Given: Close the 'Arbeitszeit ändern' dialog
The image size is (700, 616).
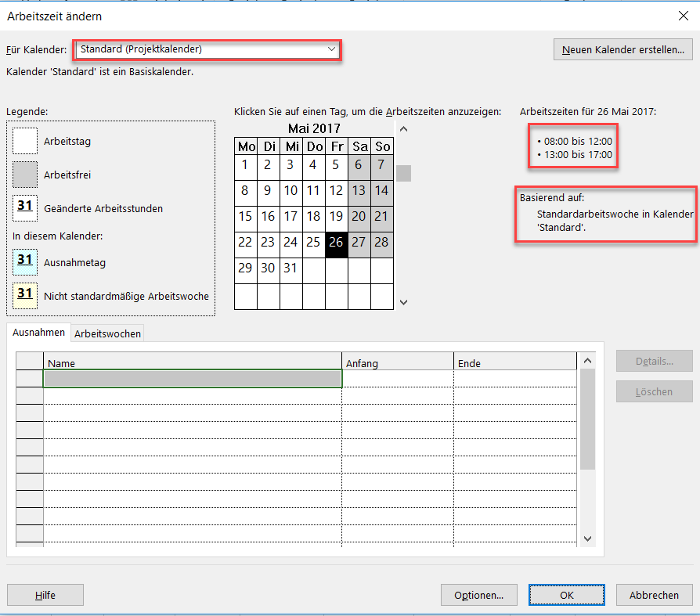Looking at the screenshot, I should click(x=680, y=16).
